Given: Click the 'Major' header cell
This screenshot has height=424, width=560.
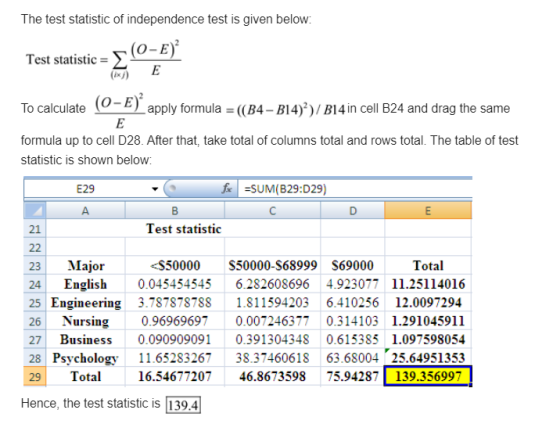Looking at the screenshot, I should 86,266.
